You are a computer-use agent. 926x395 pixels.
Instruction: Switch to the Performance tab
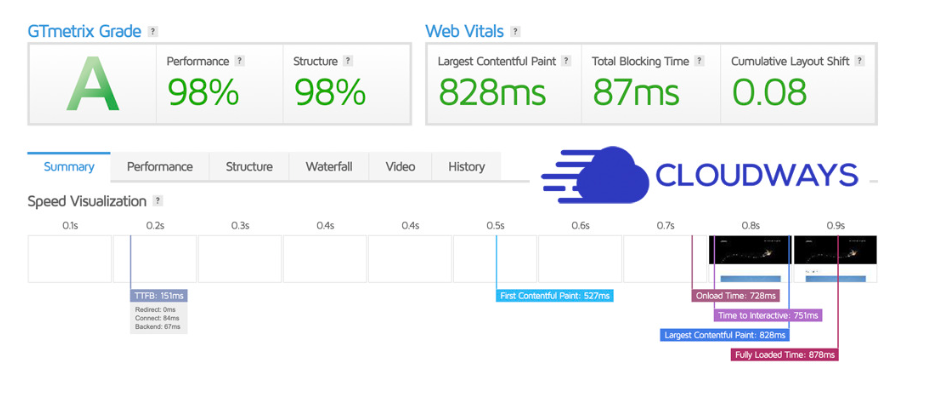coord(159,167)
